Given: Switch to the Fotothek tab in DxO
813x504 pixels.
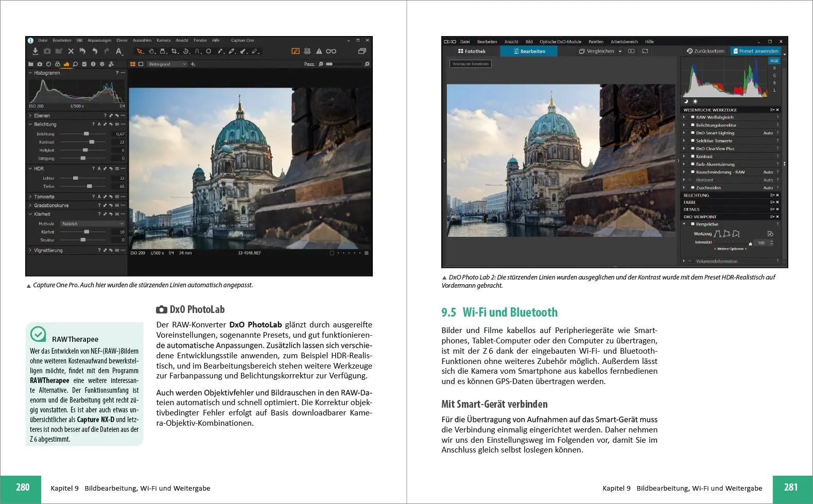Looking at the screenshot, I should [x=471, y=51].
